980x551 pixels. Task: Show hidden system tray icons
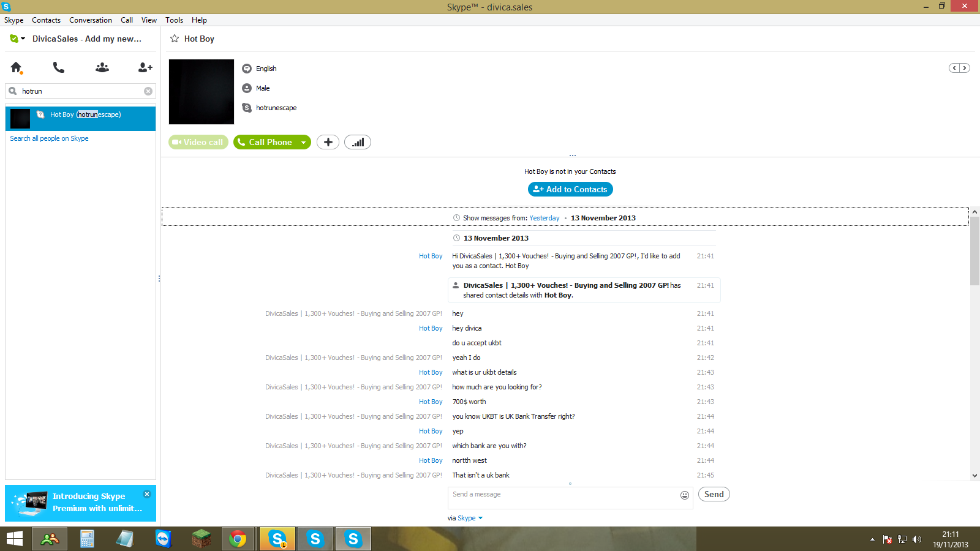tap(872, 539)
